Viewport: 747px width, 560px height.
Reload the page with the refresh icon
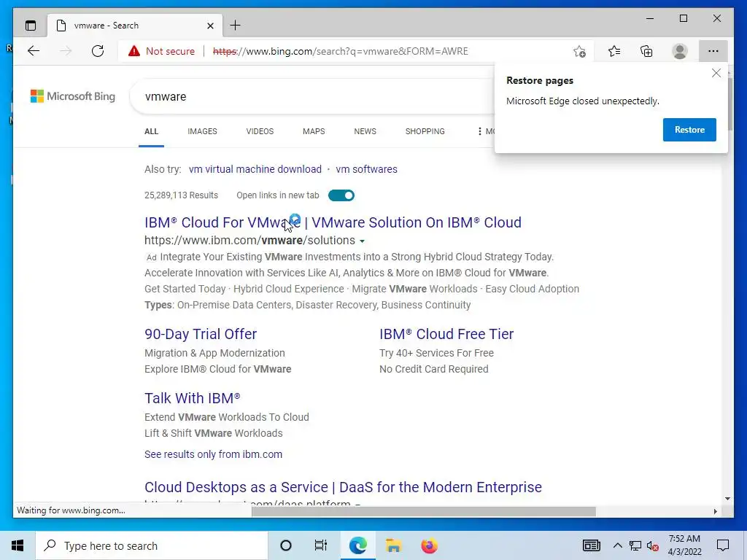(x=98, y=51)
